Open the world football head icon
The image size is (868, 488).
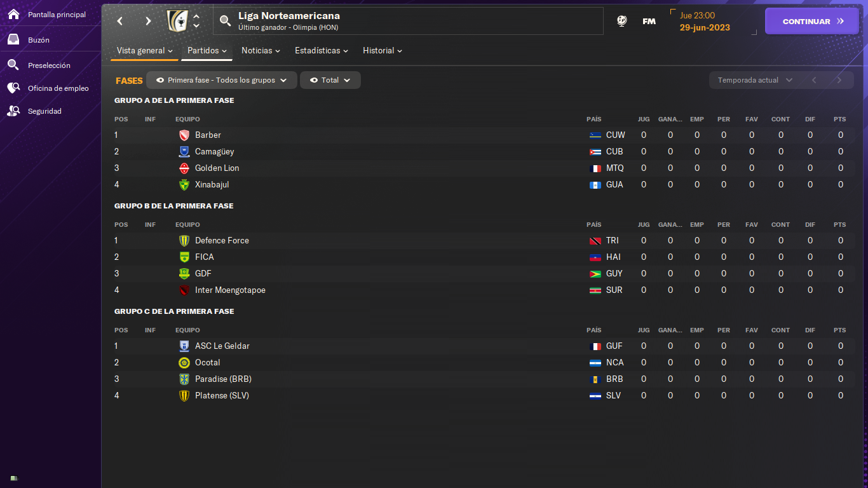(622, 21)
